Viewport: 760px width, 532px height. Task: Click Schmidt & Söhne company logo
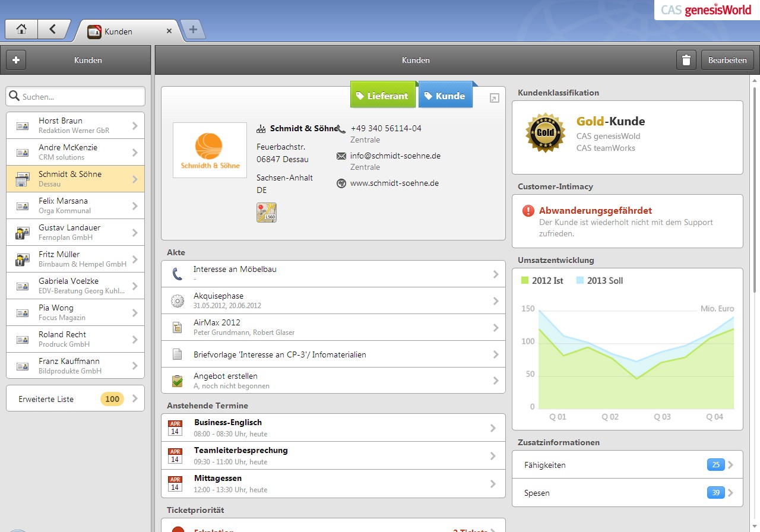pyautogui.click(x=210, y=150)
